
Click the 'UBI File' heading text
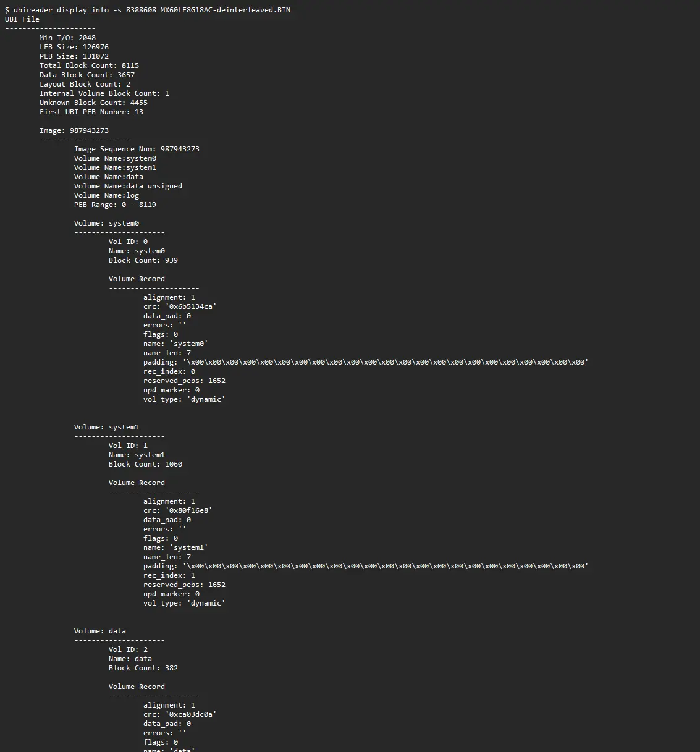[x=22, y=19]
